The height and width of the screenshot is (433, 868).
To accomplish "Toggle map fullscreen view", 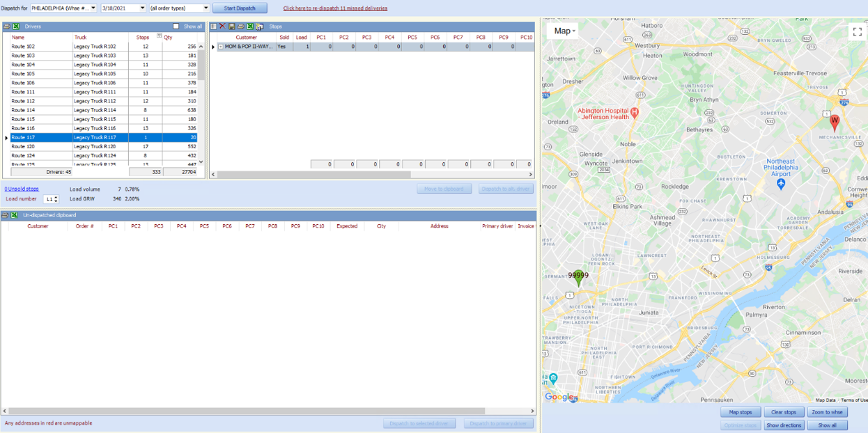I will (858, 32).
